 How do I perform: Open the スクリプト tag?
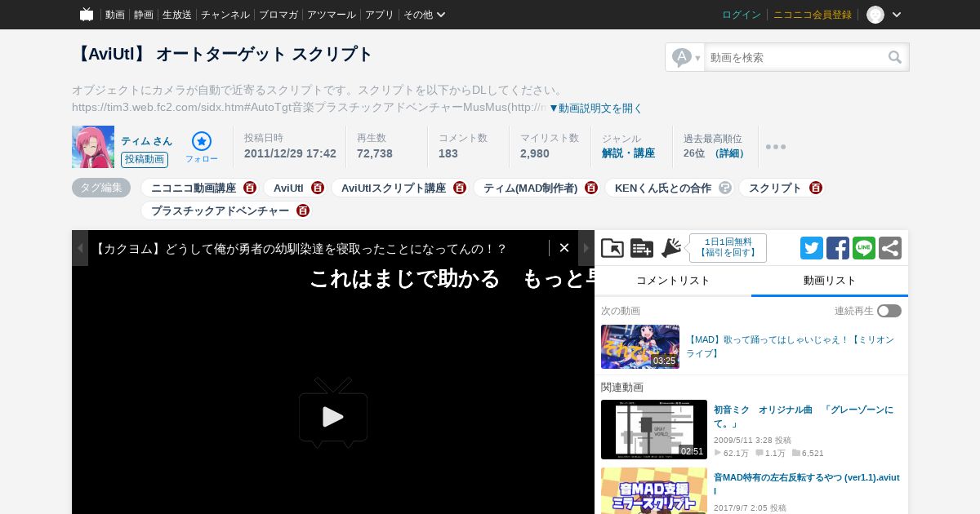click(775, 188)
